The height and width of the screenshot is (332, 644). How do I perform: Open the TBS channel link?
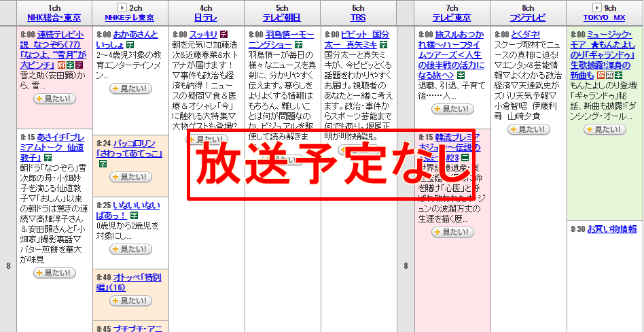358,18
